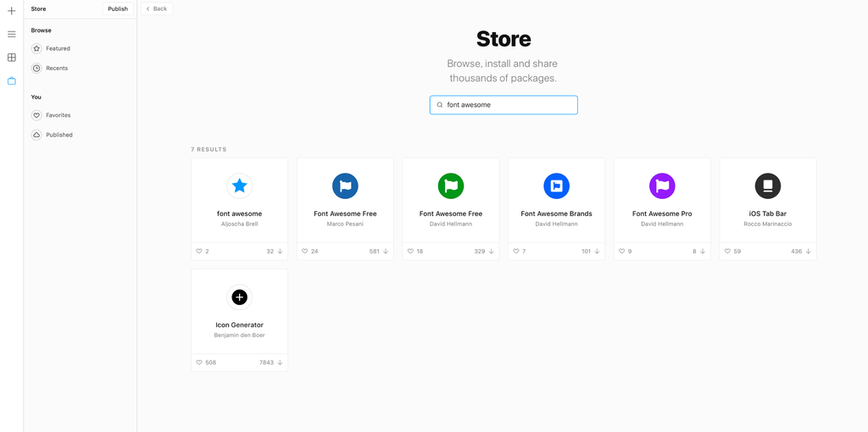The height and width of the screenshot is (432, 868).
Task: Like the Icon Generator package
Action: click(199, 363)
